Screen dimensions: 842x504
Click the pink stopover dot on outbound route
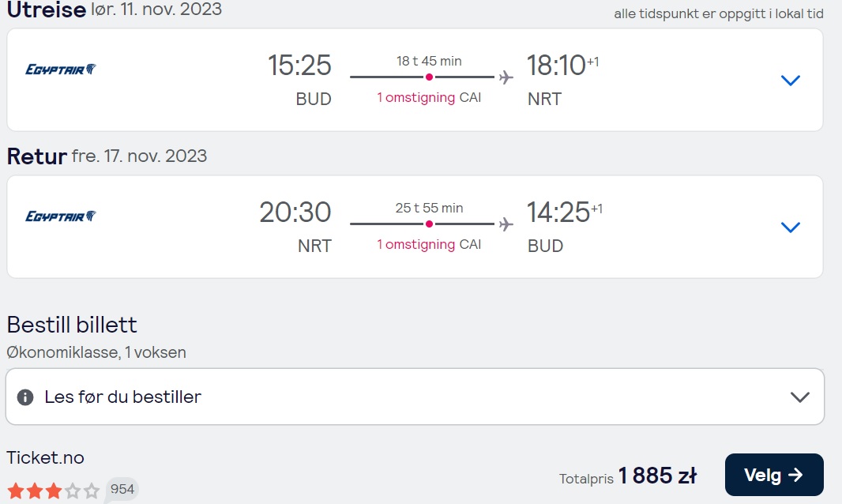point(429,77)
